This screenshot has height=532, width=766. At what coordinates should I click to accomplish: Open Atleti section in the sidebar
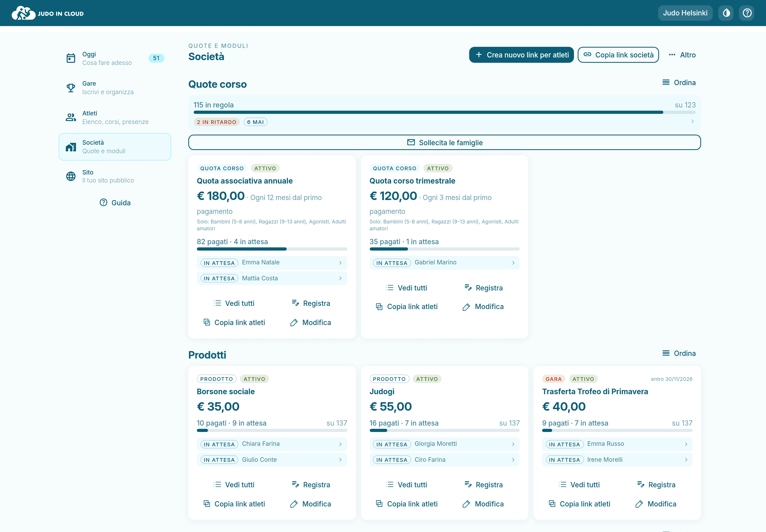tap(115, 117)
